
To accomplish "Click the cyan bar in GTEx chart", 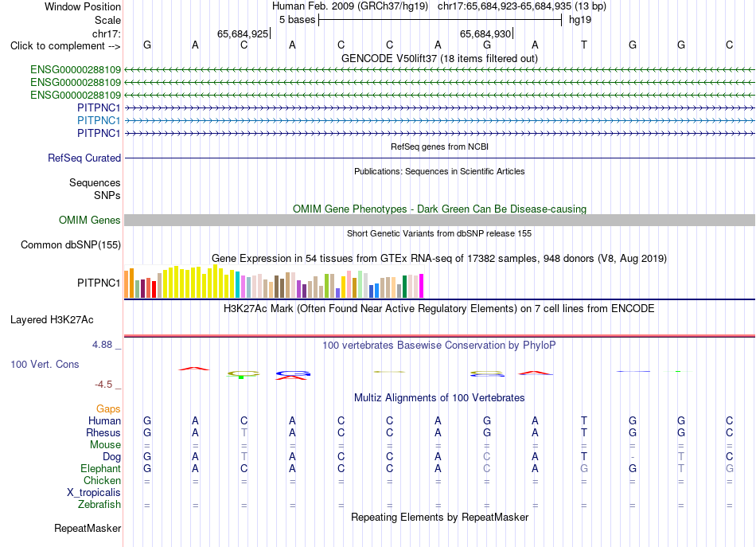I will [238, 285].
